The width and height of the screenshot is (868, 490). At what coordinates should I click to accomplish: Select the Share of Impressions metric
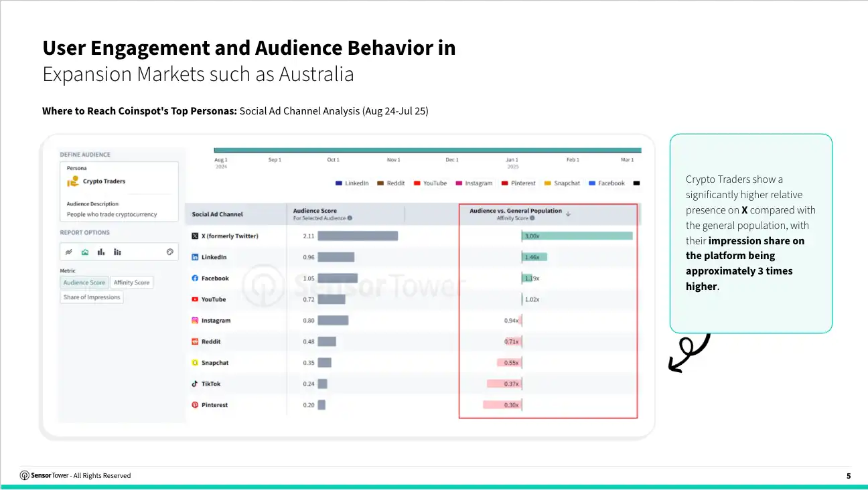coord(92,297)
